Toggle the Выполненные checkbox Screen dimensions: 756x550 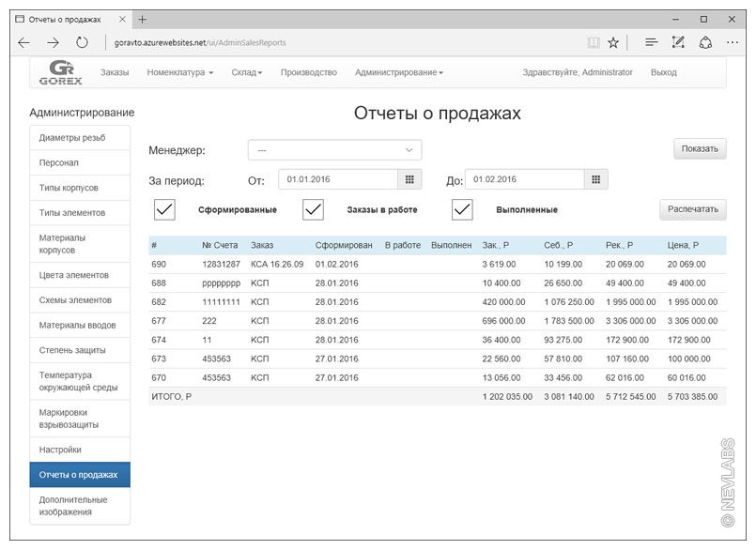[462, 209]
